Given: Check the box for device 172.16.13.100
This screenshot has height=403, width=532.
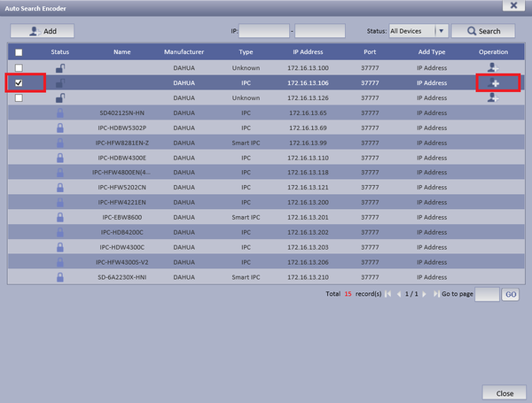Looking at the screenshot, I should (x=19, y=68).
